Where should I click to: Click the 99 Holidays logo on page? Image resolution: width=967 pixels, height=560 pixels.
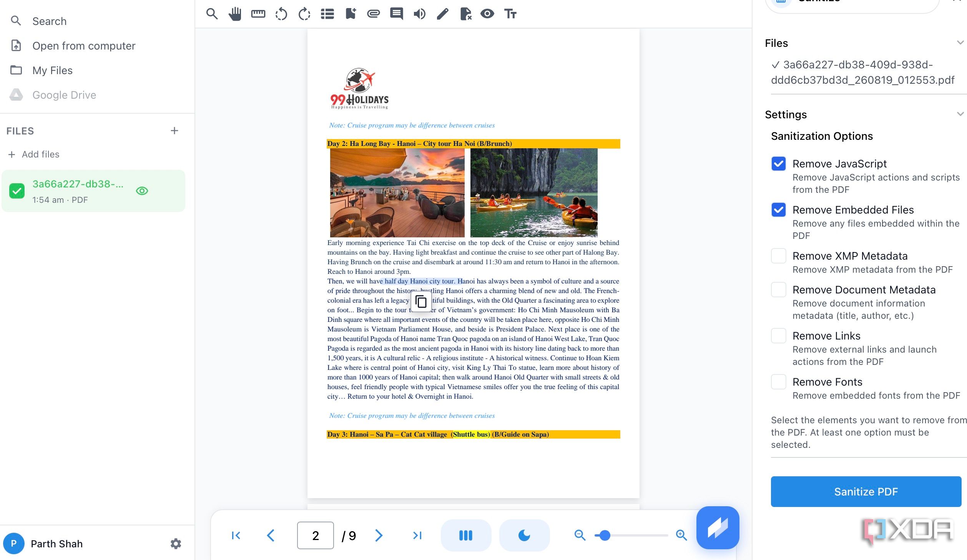tap(359, 89)
